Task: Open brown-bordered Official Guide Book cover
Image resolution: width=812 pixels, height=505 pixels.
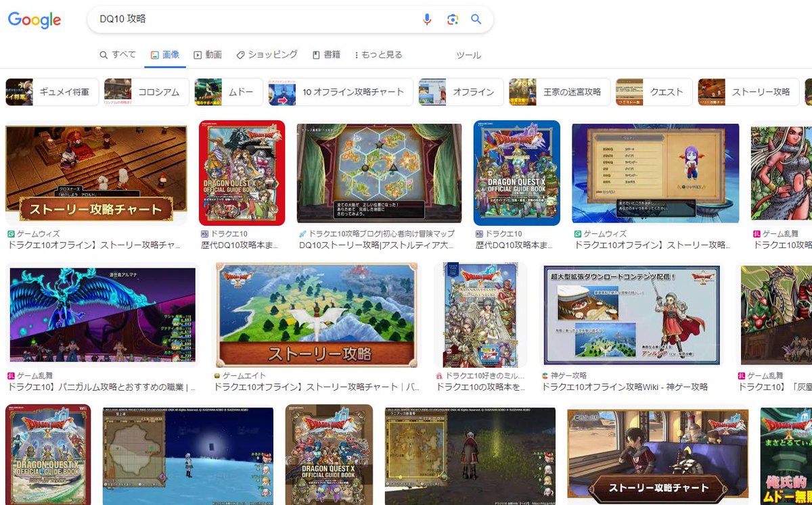Action: click(329, 454)
